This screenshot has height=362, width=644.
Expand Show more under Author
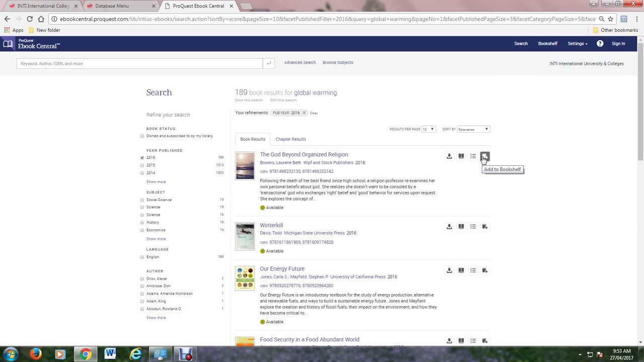(x=156, y=318)
